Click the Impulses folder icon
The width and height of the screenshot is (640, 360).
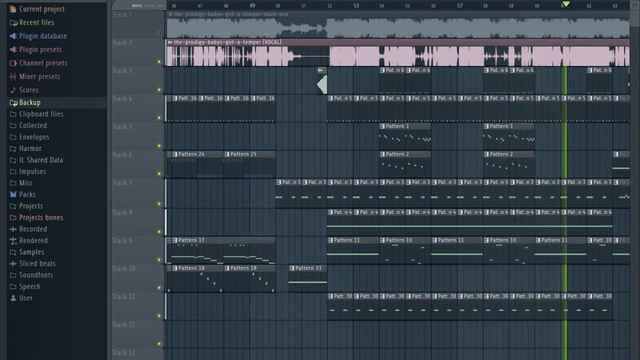click(13, 171)
